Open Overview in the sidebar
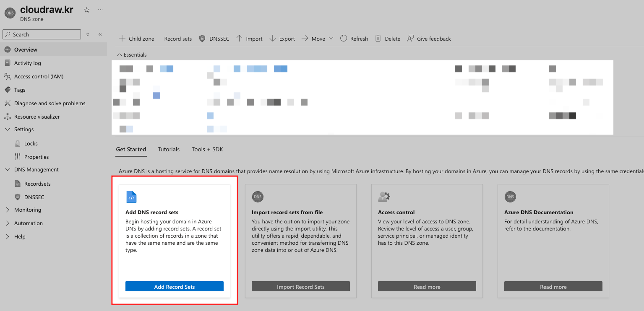 click(x=53, y=49)
